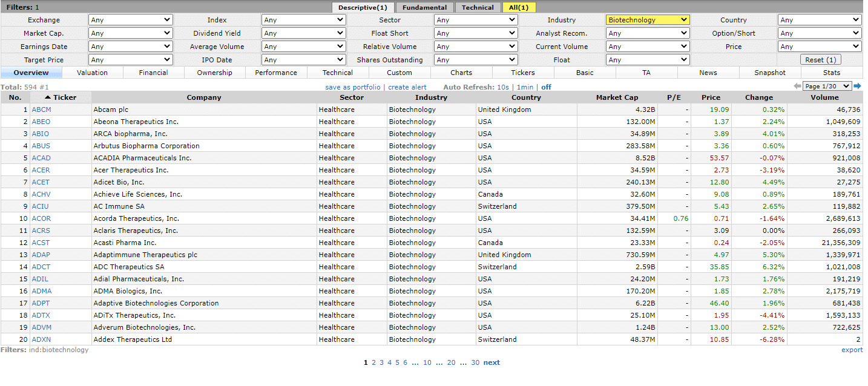
Task: Open the Shares Outstanding filter dropdown
Action: tap(476, 60)
